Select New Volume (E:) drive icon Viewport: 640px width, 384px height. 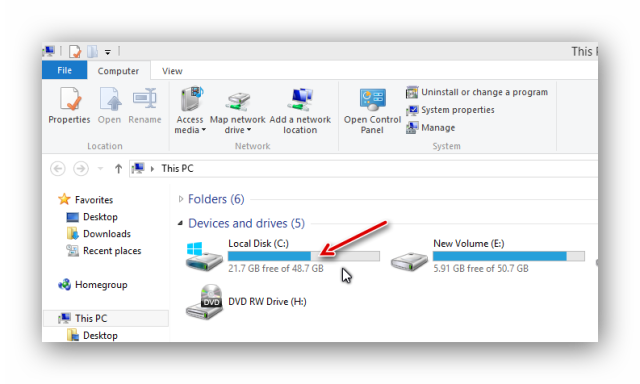pos(409,261)
